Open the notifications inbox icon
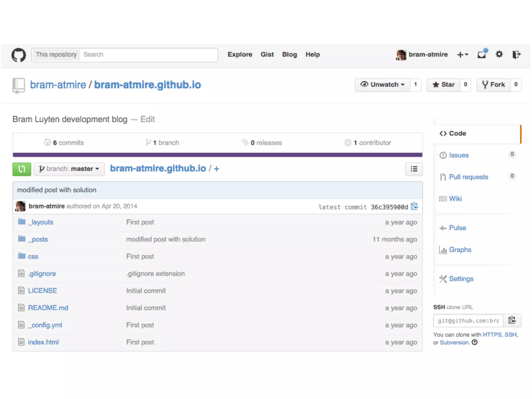 point(482,55)
